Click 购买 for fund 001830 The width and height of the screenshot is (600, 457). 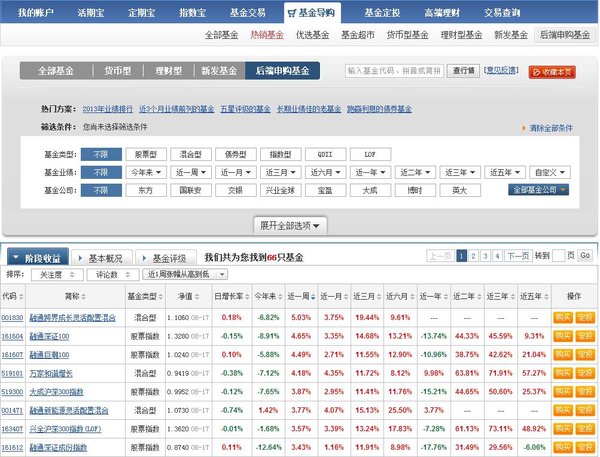[x=562, y=318]
